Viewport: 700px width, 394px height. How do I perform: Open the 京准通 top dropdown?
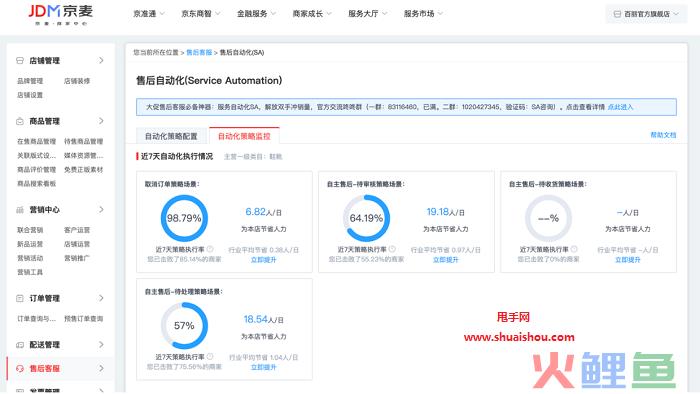pyautogui.click(x=149, y=14)
